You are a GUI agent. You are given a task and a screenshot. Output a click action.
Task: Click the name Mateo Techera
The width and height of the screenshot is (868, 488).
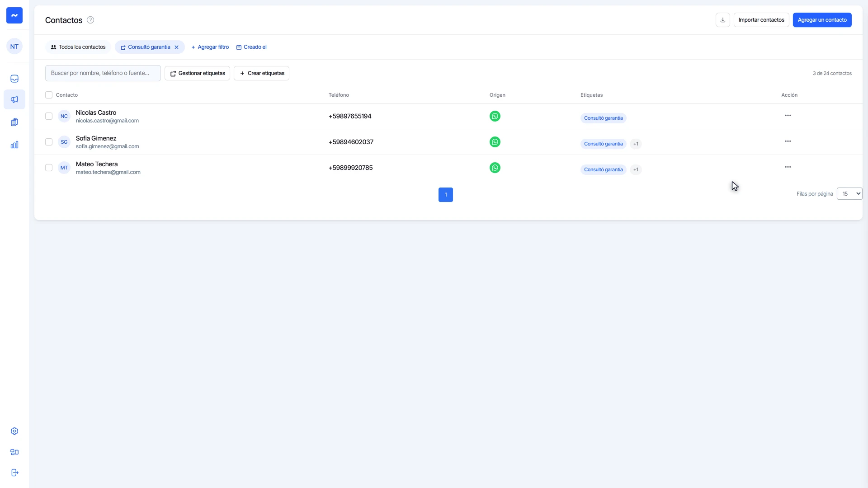tap(97, 164)
